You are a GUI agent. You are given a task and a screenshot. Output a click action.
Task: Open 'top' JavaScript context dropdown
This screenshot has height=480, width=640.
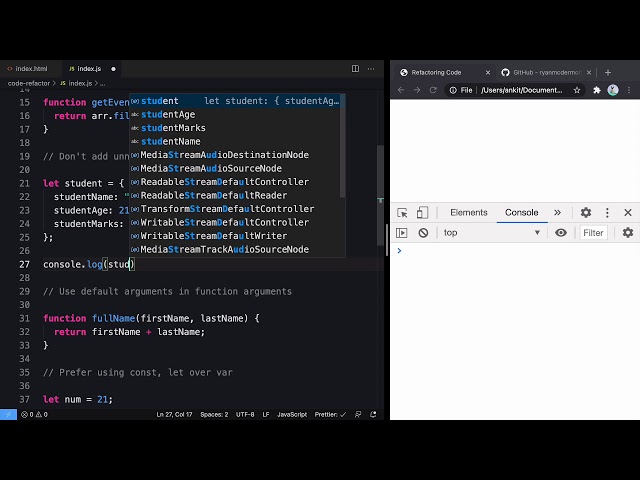(x=492, y=233)
